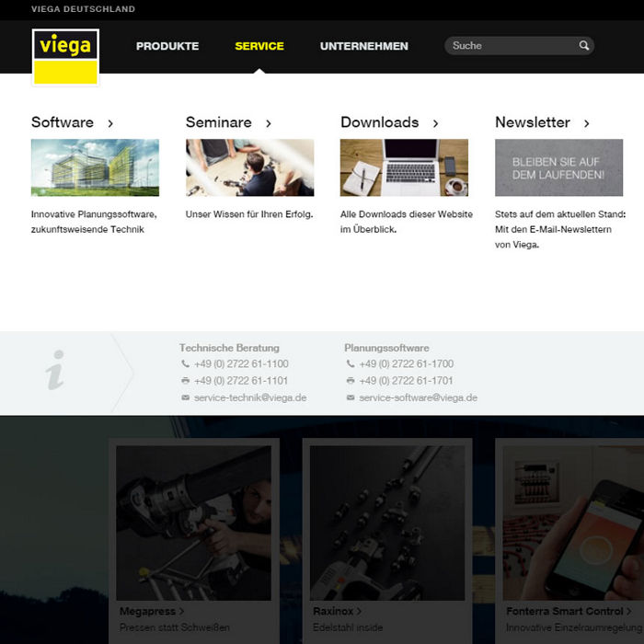Click 'Pressen statt Schweißen' caption

click(175, 627)
